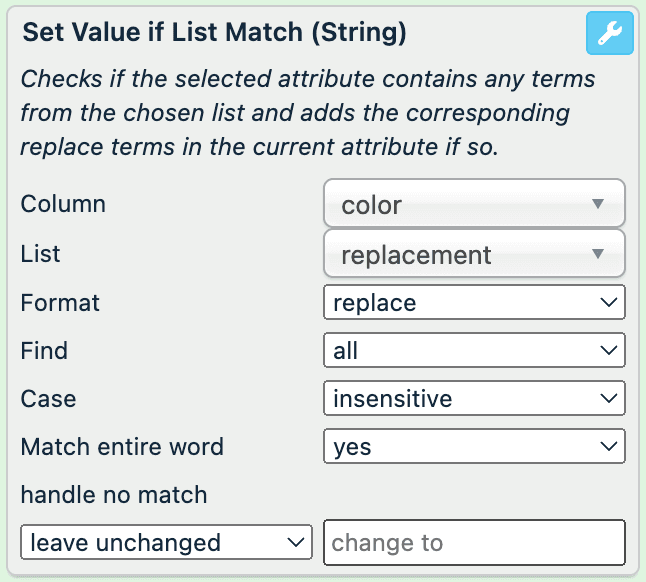Click the Case label
This screenshot has width=646, height=582.
tap(48, 399)
